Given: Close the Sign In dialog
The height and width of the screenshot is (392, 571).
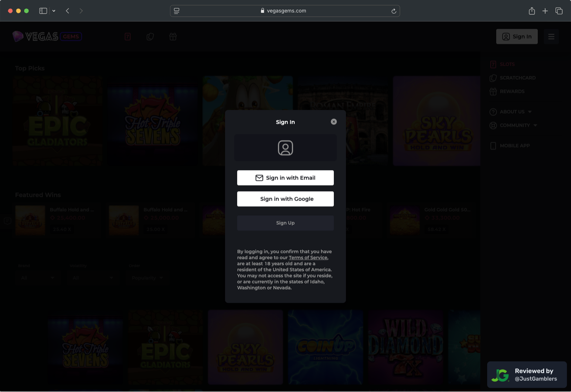Looking at the screenshot, I should pyautogui.click(x=333, y=122).
